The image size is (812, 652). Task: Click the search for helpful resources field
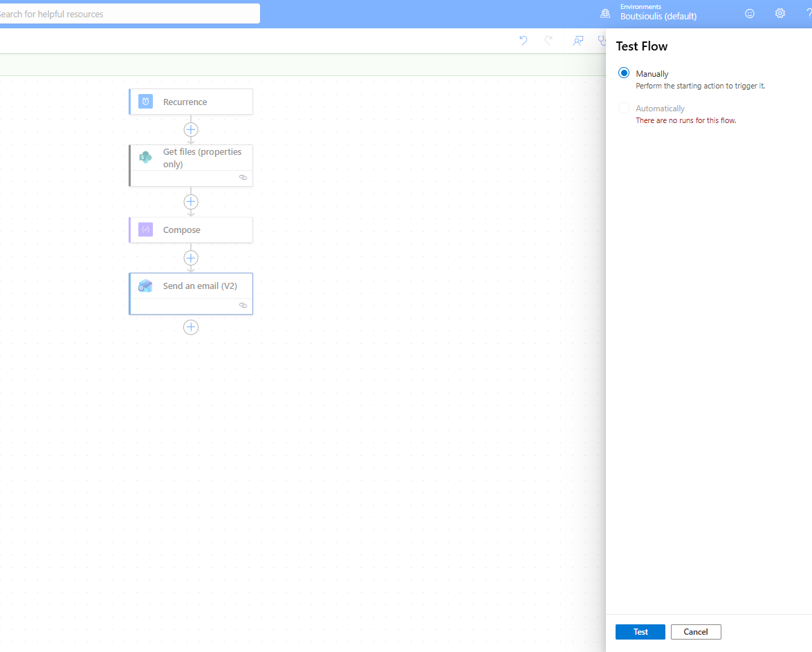pos(128,14)
